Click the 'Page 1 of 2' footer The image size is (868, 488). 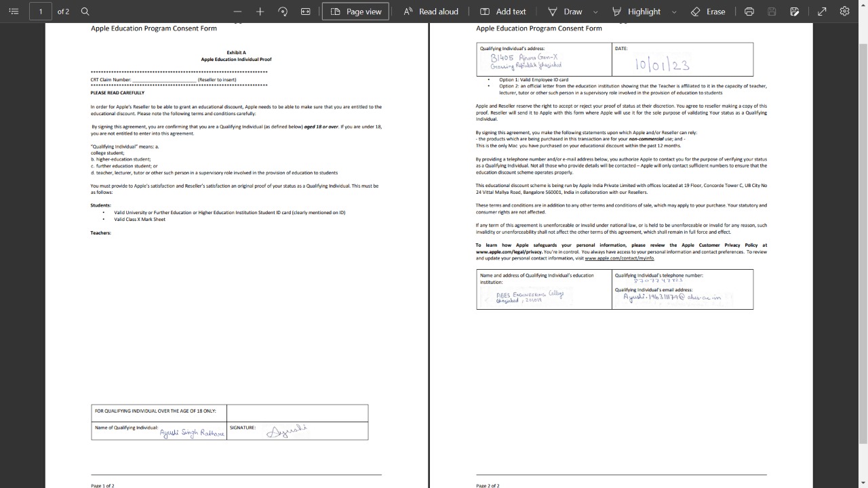[102, 486]
